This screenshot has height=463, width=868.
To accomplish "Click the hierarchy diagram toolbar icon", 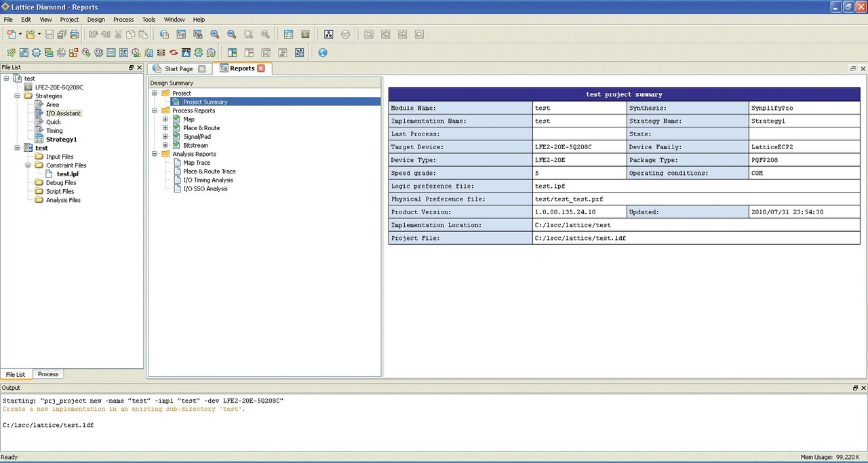I will click(x=329, y=35).
